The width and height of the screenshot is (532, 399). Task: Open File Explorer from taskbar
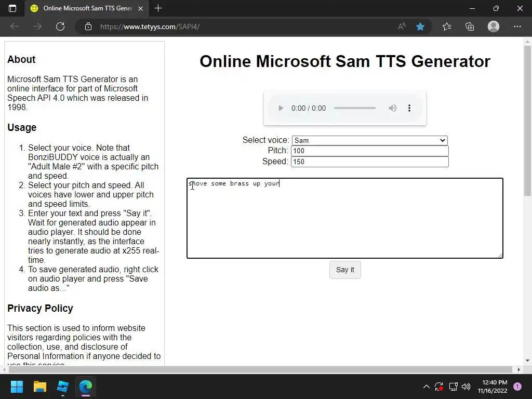click(x=39, y=387)
